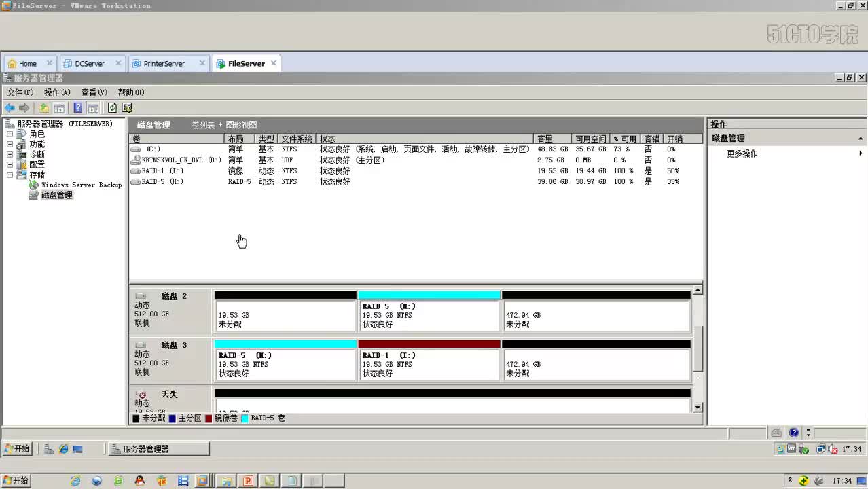Screen dimensions: 868x489
Task: Click the 磁盘 3 disk icon
Action: 141,345
